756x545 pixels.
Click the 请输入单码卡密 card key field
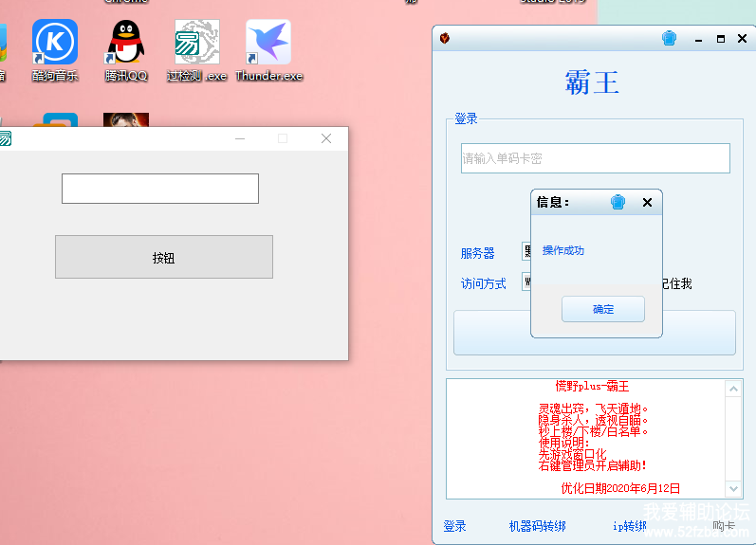(595, 158)
